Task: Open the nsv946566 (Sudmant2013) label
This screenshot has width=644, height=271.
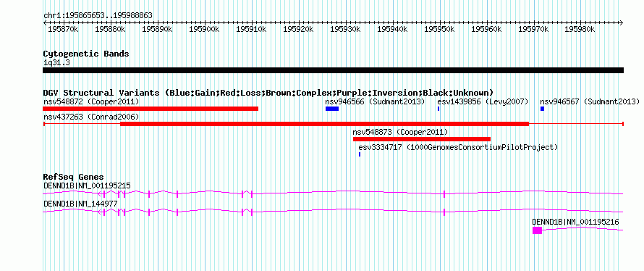Action: point(375,101)
